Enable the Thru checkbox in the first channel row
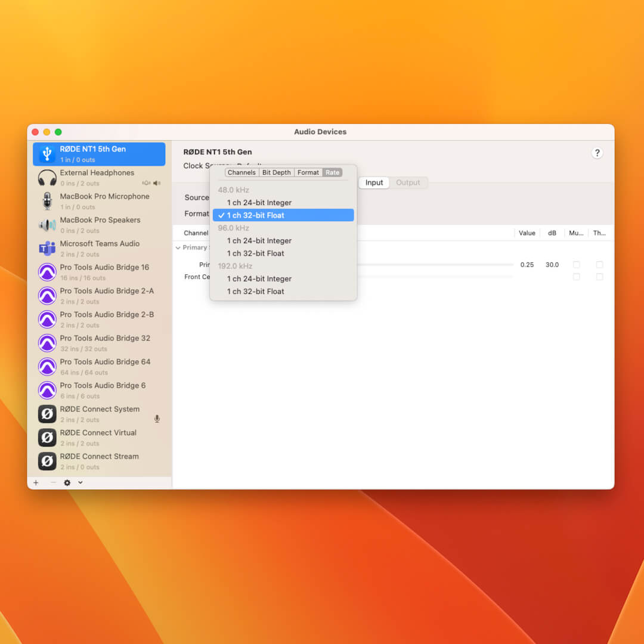Viewport: 644px width, 644px height. pos(599,265)
